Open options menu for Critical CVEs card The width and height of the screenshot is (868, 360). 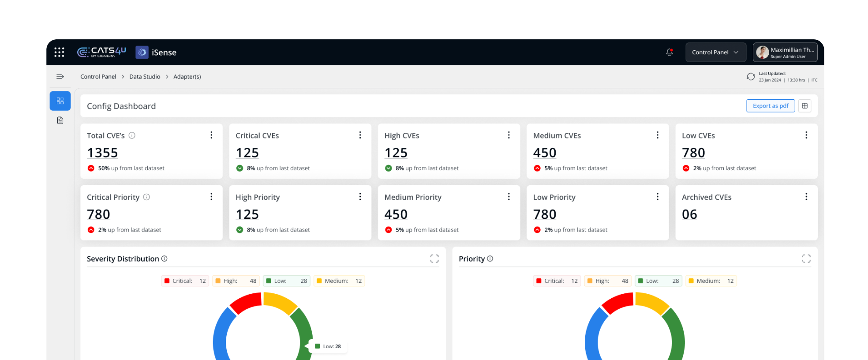360,135
